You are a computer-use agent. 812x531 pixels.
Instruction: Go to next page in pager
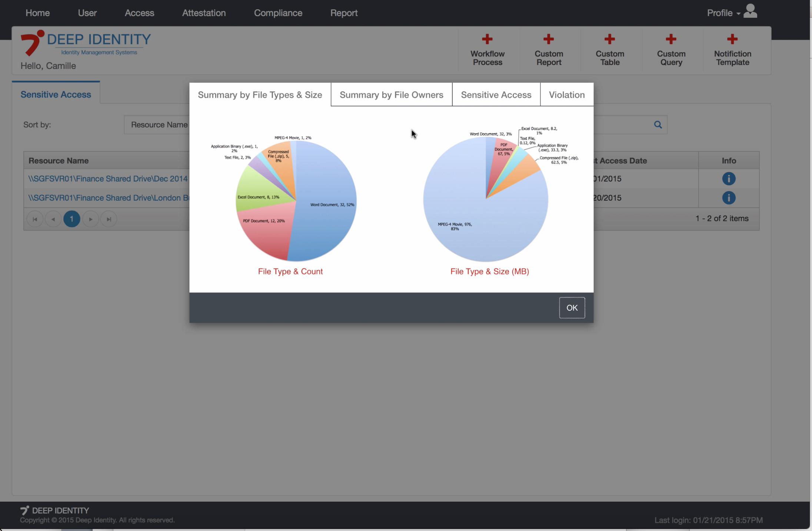(x=90, y=219)
